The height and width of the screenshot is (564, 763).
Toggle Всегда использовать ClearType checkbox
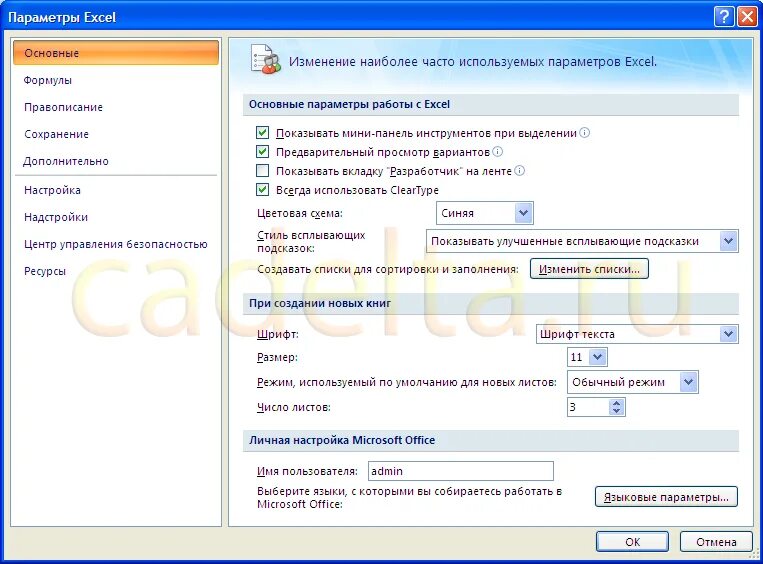[x=262, y=190]
